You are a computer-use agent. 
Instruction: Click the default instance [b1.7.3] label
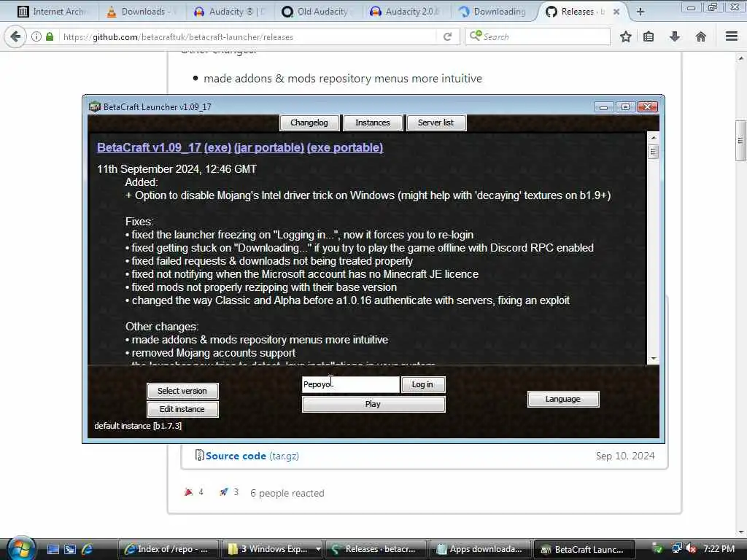point(138,426)
